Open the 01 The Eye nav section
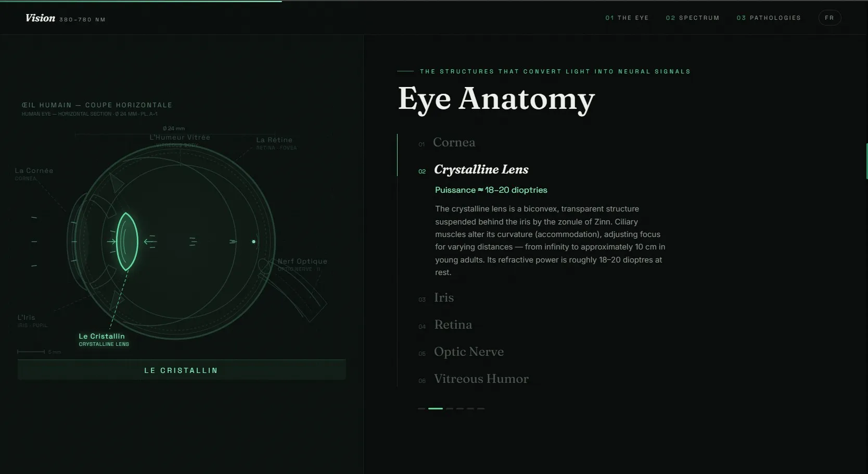The height and width of the screenshot is (474, 868). coord(627,18)
